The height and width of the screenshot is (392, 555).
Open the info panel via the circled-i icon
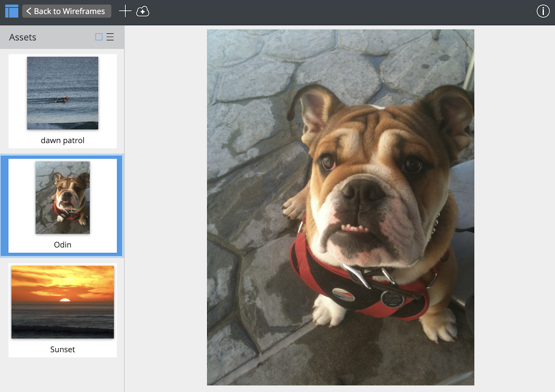[x=543, y=11]
